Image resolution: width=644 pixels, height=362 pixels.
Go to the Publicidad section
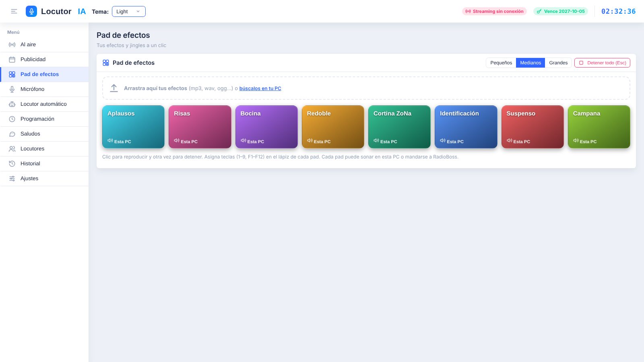click(44, 60)
